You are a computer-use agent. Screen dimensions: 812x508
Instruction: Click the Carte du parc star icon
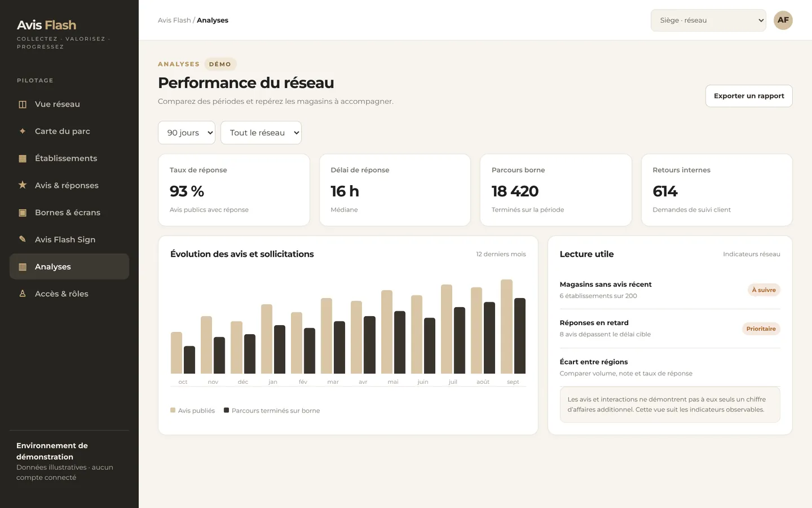[23, 132]
